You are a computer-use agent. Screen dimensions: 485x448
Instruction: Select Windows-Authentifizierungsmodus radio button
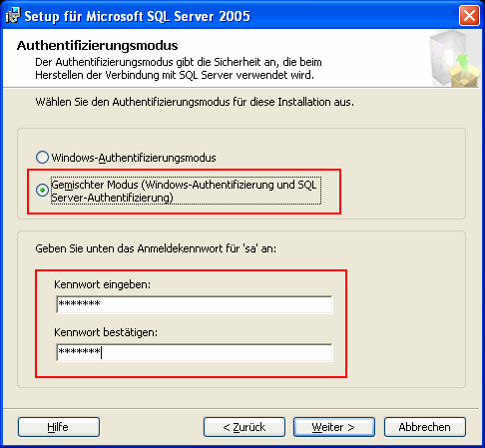click(x=42, y=158)
